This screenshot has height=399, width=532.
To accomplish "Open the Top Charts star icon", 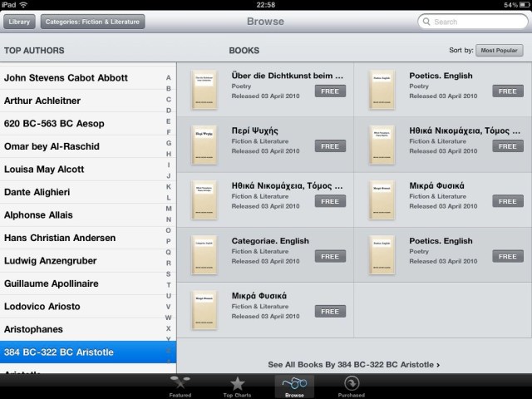I will tap(238, 383).
